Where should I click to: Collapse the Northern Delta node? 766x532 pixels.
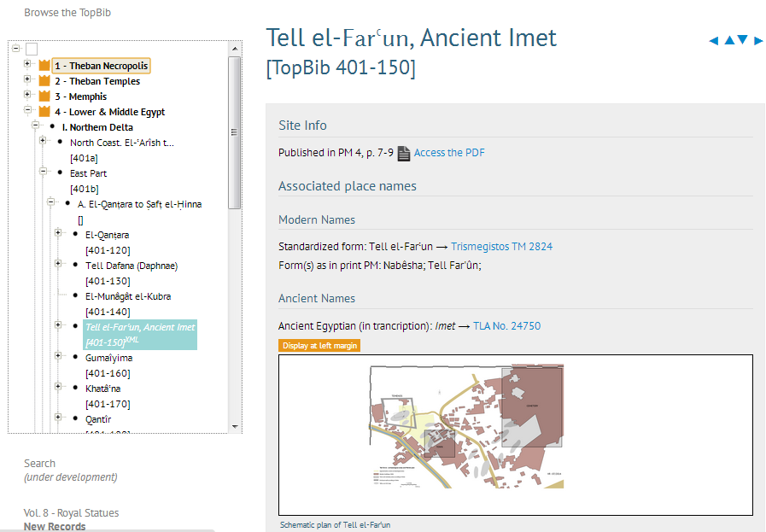pos(35,125)
